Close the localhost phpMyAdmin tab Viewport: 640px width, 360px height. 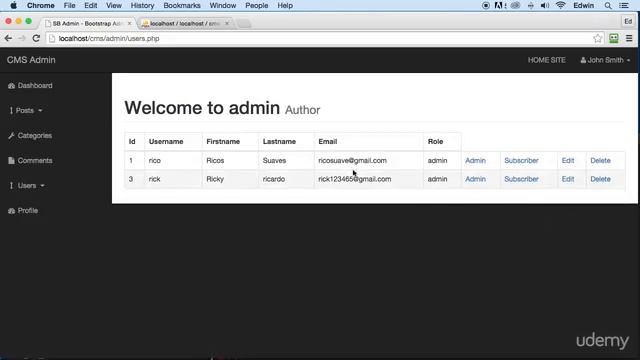227,24
